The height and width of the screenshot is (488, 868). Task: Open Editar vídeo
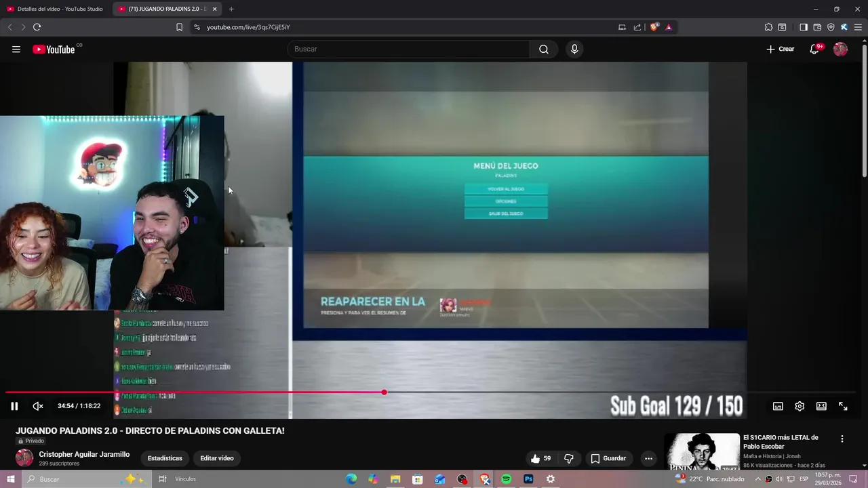217,458
